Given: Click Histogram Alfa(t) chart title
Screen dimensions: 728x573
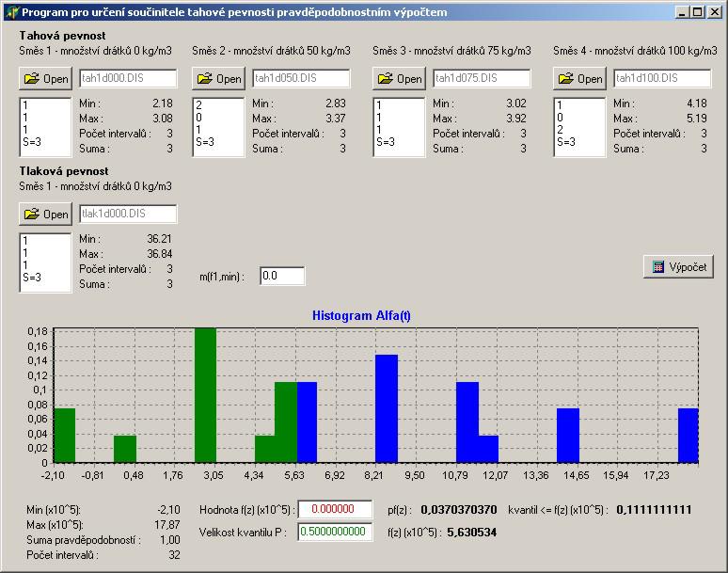Looking at the screenshot, I should coord(361,316).
